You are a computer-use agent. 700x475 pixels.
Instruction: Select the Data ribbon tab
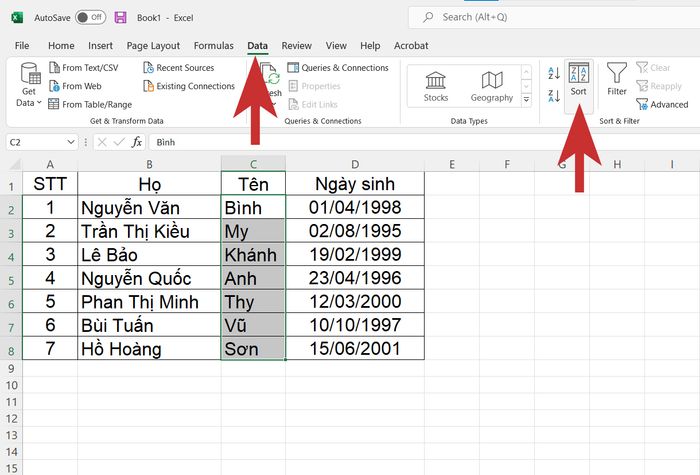[258, 46]
